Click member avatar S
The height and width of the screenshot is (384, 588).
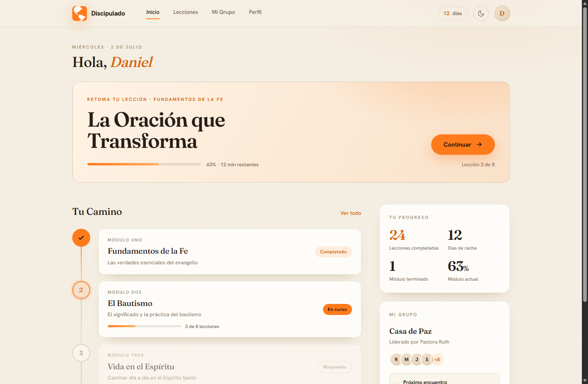click(x=427, y=359)
